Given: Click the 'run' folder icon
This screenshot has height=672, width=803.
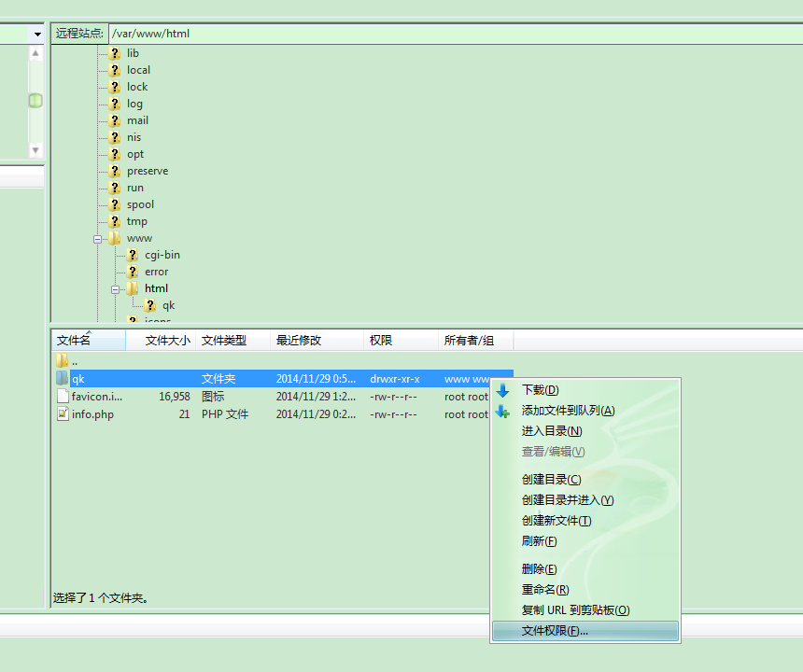Looking at the screenshot, I should (x=115, y=188).
